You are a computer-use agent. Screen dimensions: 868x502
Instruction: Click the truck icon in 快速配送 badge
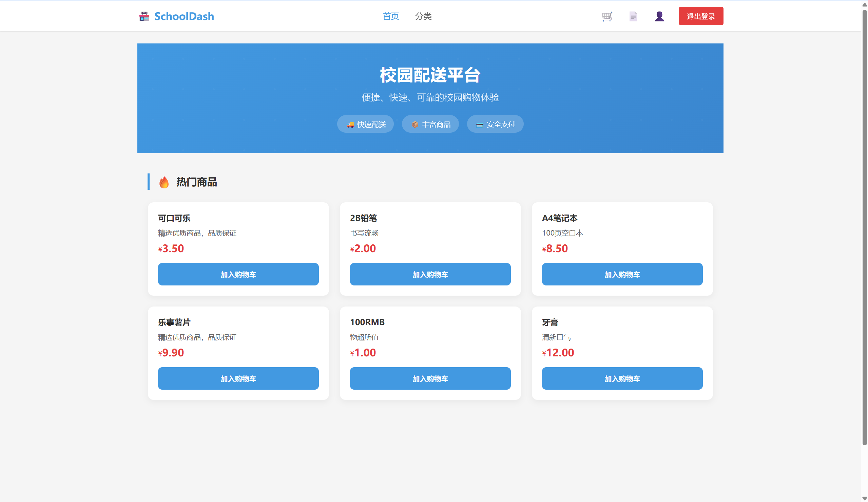tap(350, 124)
